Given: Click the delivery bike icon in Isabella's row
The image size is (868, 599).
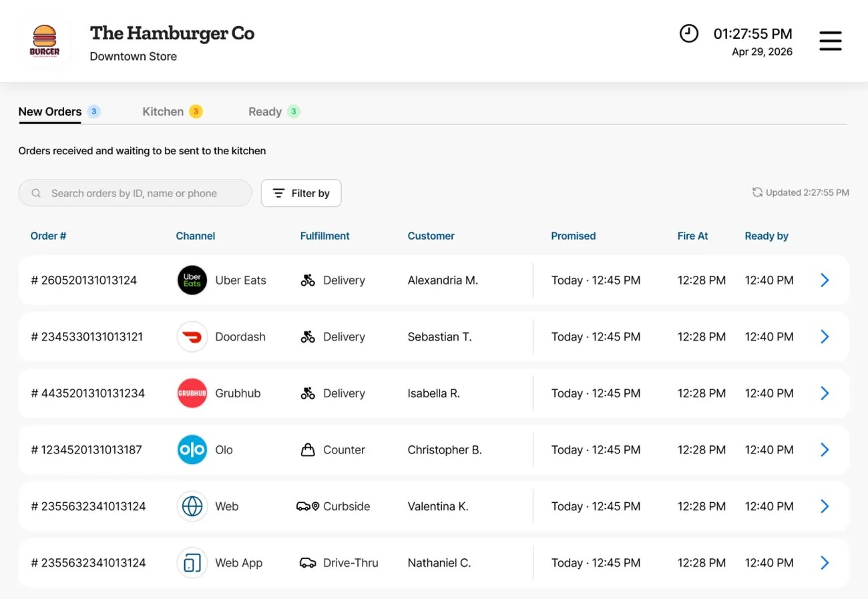Looking at the screenshot, I should 308,393.
